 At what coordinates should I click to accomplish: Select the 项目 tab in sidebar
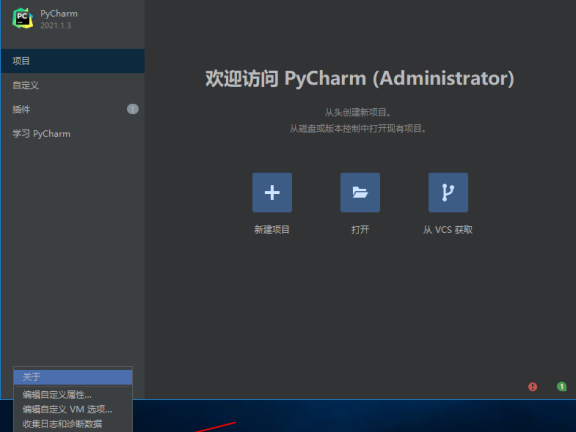[x=73, y=61]
